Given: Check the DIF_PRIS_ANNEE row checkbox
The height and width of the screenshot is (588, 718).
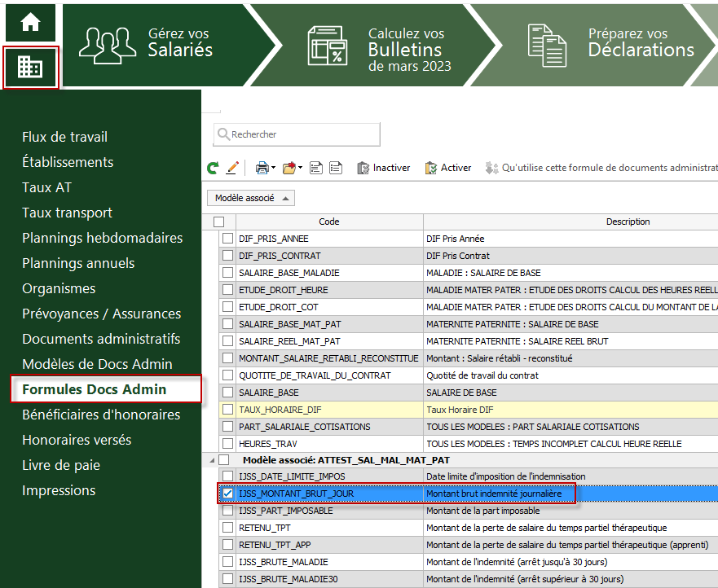Looking at the screenshot, I should (227, 239).
